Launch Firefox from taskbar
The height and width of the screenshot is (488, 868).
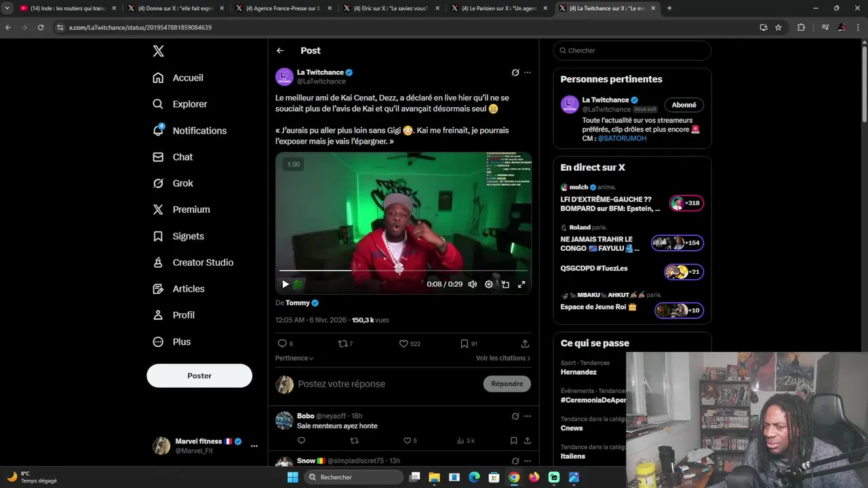coord(534,477)
